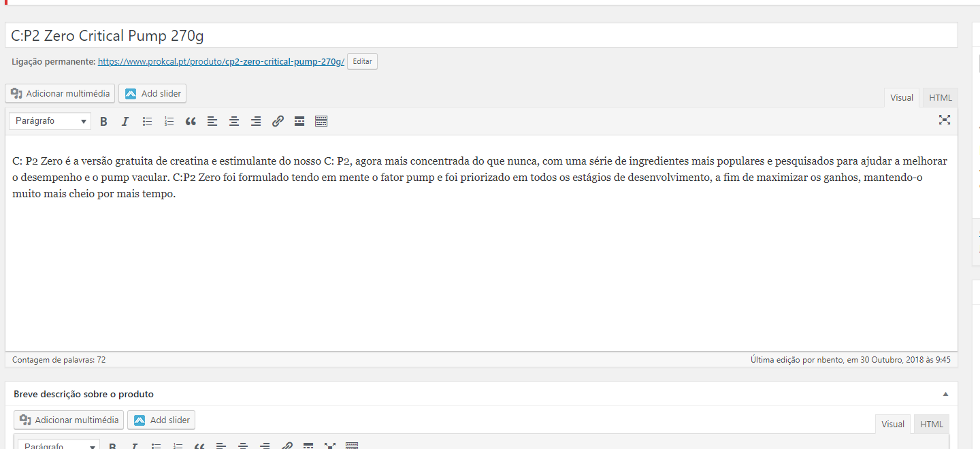Open the prokcal.pt product permalink

click(x=221, y=61)
